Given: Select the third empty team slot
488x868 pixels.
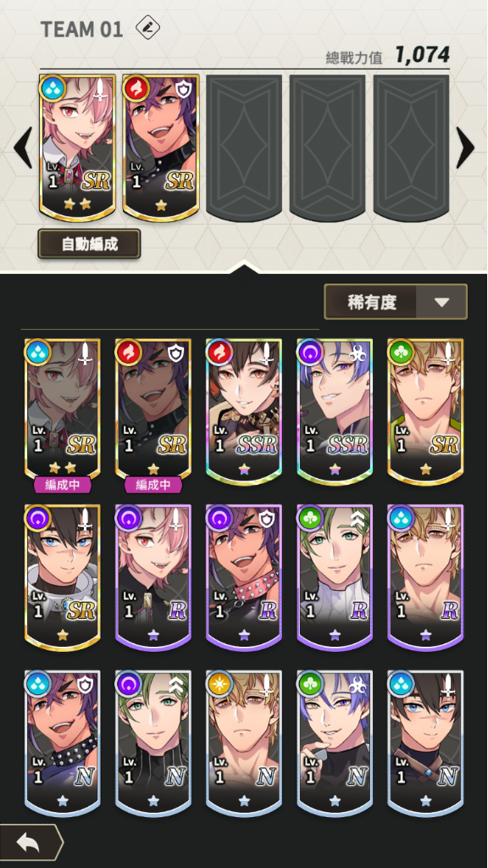Looking at the screenshot, I should coord(244,148).
